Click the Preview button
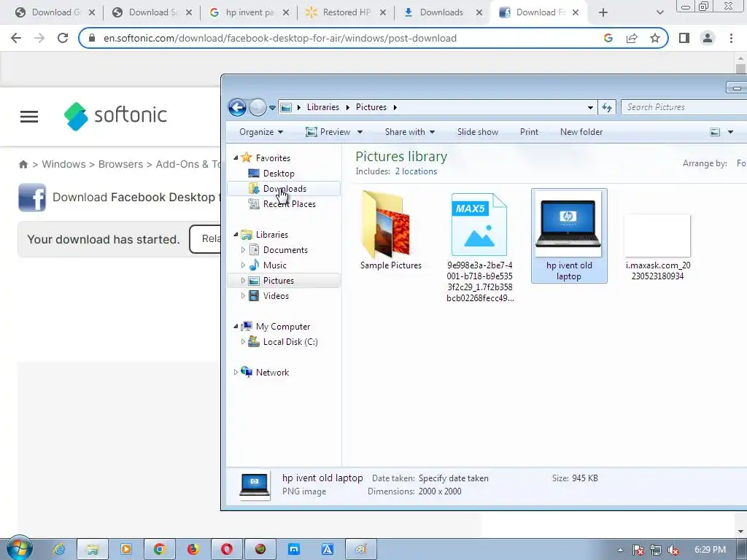The image size is (747, 560). 328,132
